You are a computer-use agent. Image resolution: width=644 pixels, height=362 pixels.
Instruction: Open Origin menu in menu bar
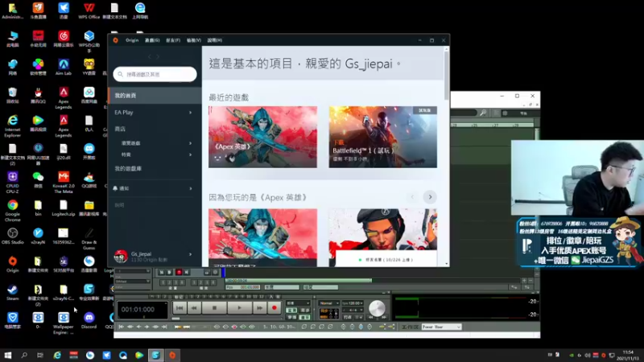click(x=132, y=40)
